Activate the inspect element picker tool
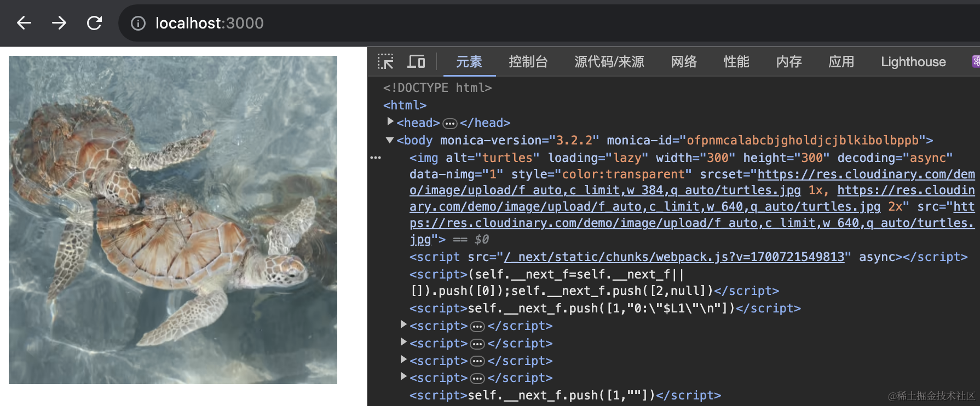This screenshot has height=406, width=980. 385,61
